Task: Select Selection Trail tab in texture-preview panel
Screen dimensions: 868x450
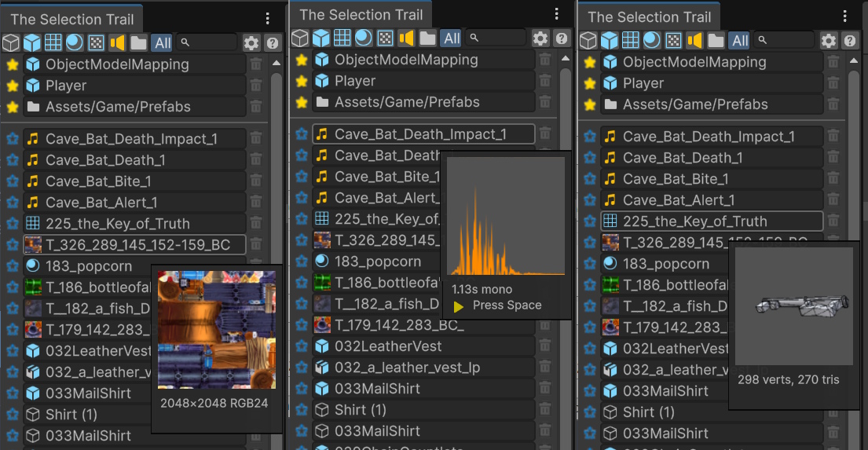Action: (72, 20)
